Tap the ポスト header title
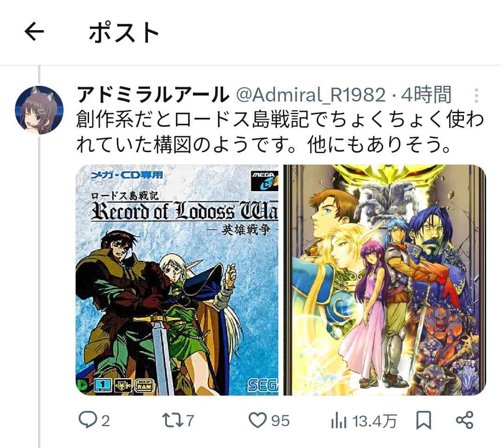 coord(124,32)
